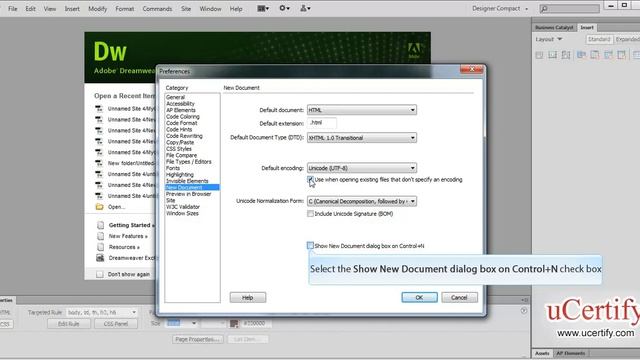This screenshot has height=360, width=640.
Task: Open the Site menu
Action: click(186, 9)
